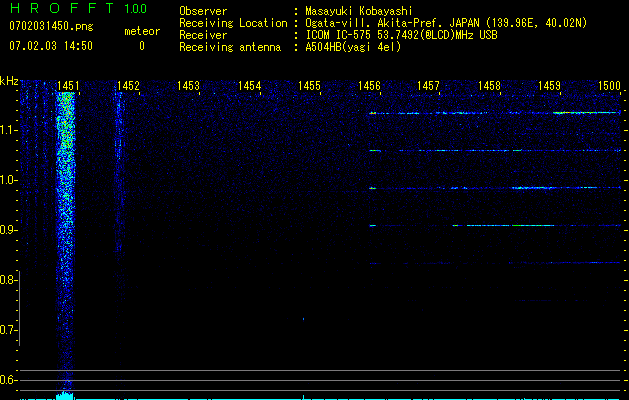Click the 1.0 kHz frequency label
629x400 pixels.
8,180
